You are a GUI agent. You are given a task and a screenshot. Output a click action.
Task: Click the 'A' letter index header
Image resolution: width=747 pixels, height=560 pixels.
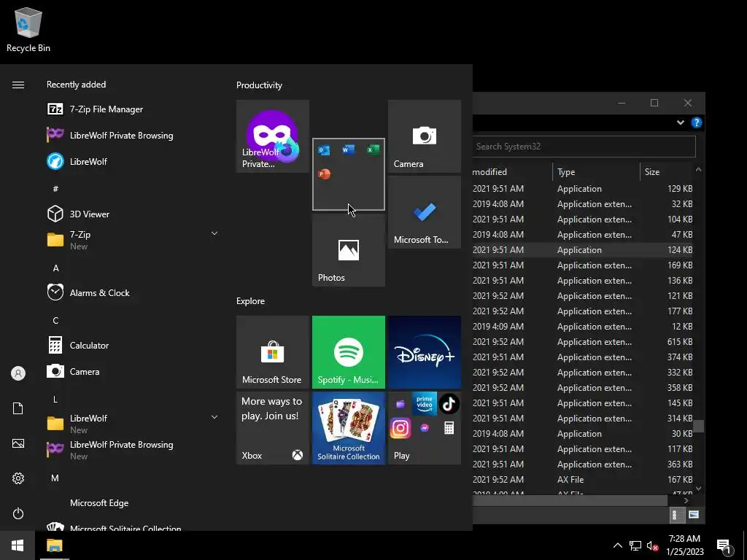click(55, 268)
